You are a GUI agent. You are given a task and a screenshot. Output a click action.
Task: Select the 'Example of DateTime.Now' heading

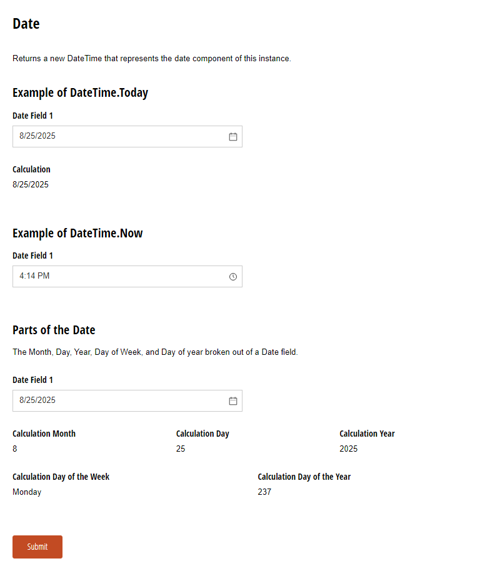(x=78, y=233)
